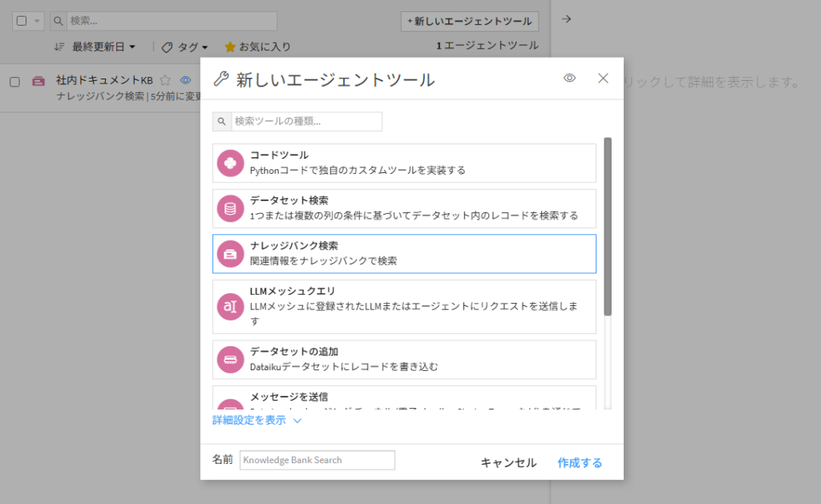The height and width of the screenshot is (504, 821).
Task: Click the LLMメッシュクエリ icon
Action: 230,307
